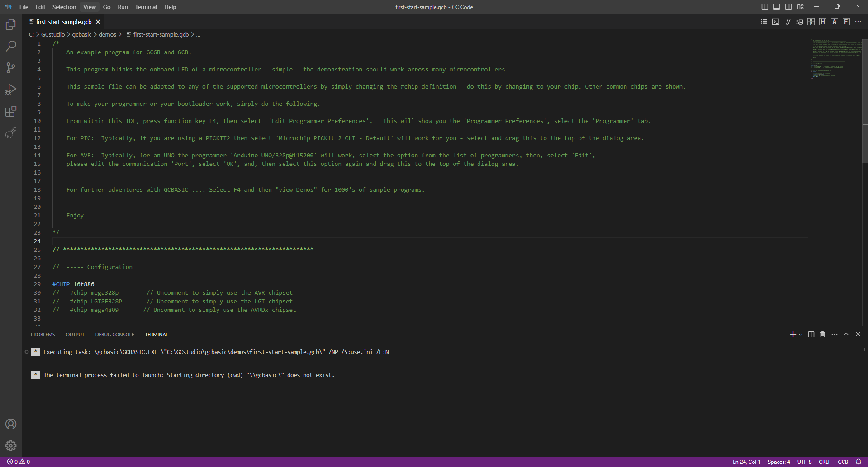This screenshot has height=467, width=868.
Task: Click the boxed letter A toolbar icon
Action: point(835,22)
